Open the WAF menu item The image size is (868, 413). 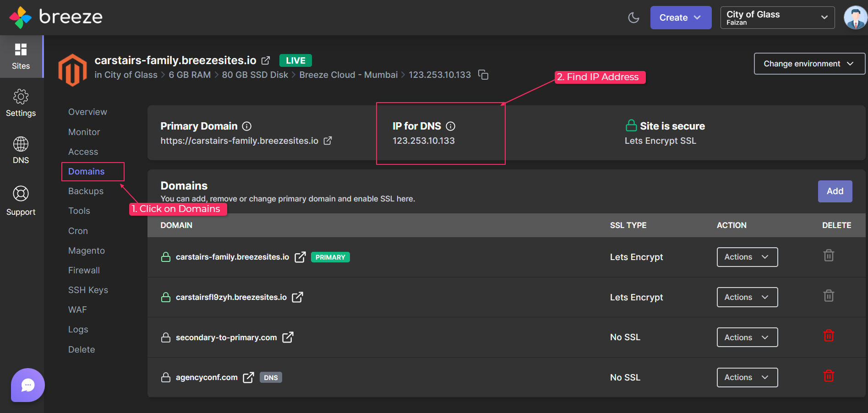77,310
